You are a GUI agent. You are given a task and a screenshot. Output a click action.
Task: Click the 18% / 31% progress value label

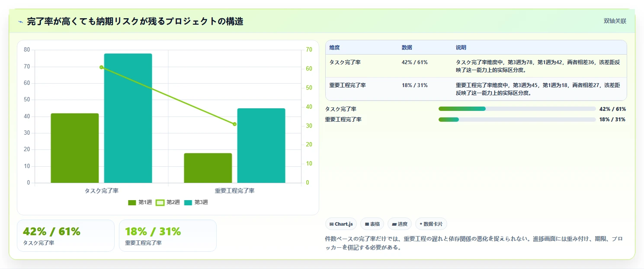click(x=612, y=120)
